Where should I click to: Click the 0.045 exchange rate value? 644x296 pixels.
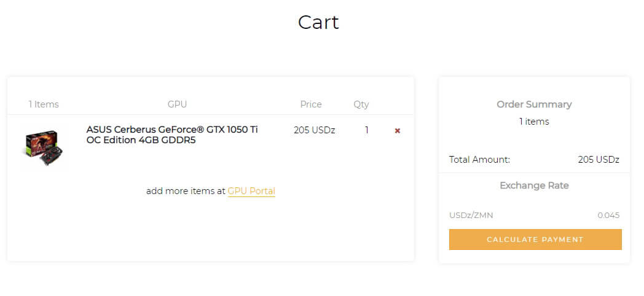(608, 215)
